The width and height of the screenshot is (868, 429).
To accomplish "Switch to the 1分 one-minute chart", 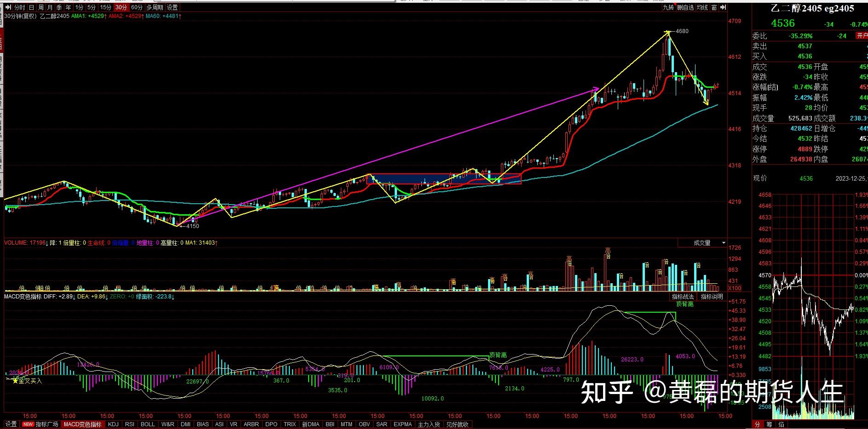I will pyautogui.click(x=79, y=7).
